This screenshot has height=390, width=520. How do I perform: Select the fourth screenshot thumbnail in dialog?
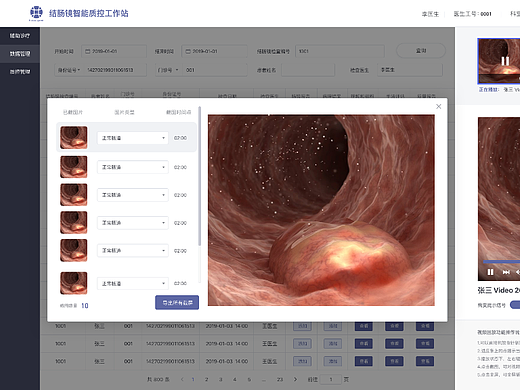coord(74,222)
